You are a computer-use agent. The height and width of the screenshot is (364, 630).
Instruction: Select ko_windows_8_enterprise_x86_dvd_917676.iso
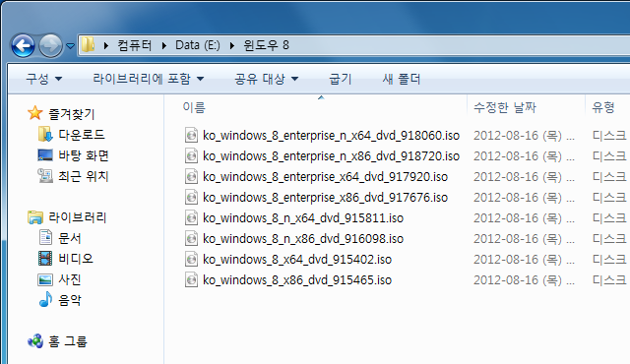325,198
